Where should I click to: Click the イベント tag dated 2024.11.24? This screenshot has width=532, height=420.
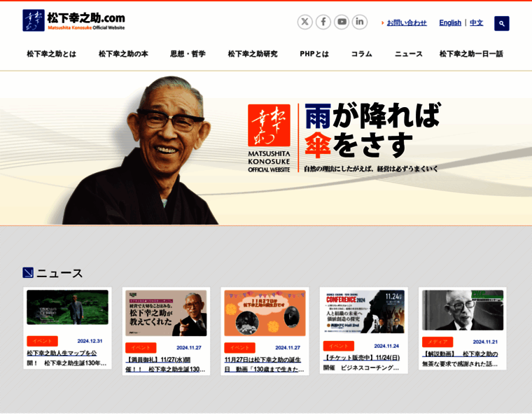click(339, 346)
